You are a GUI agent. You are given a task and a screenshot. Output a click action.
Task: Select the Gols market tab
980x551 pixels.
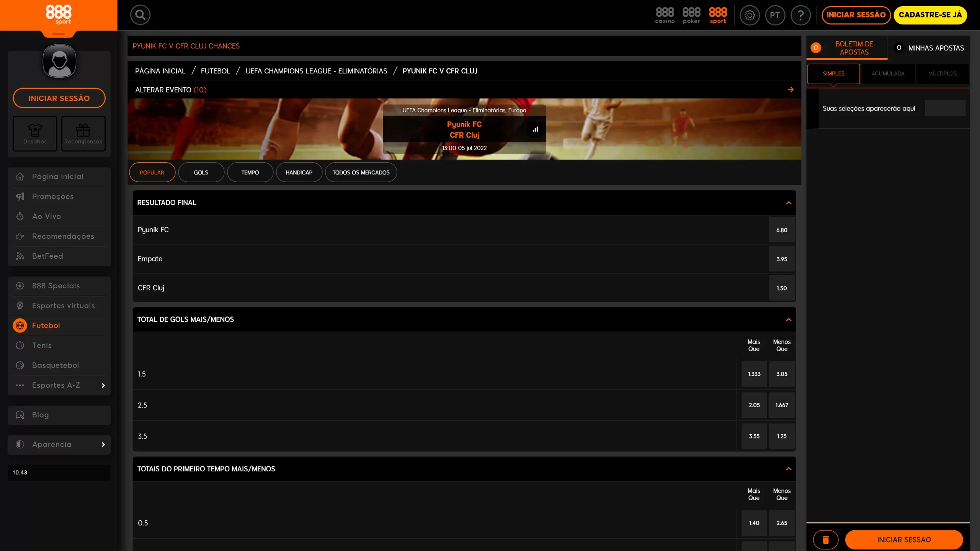point(201,173)
